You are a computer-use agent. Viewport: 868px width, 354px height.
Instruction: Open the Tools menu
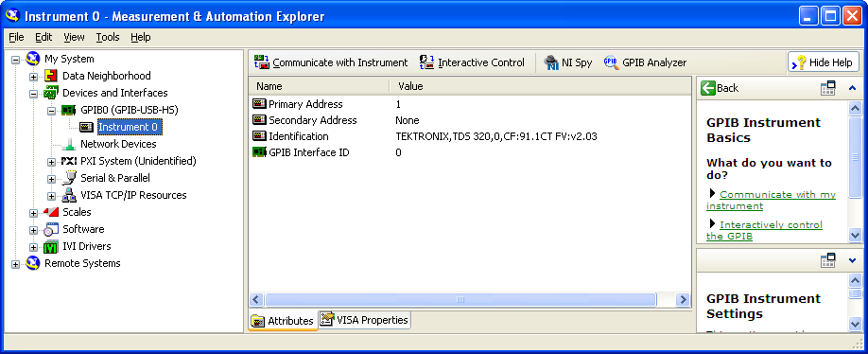pyautogui.click(x=108, y=37)
